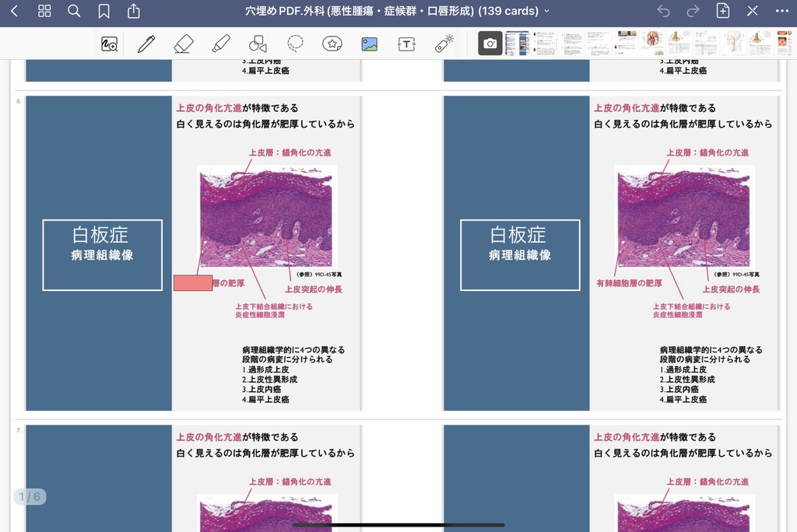
Task: Tap '有棘細胞層の肥厚' label on the right card
Action: click(629, 284)
